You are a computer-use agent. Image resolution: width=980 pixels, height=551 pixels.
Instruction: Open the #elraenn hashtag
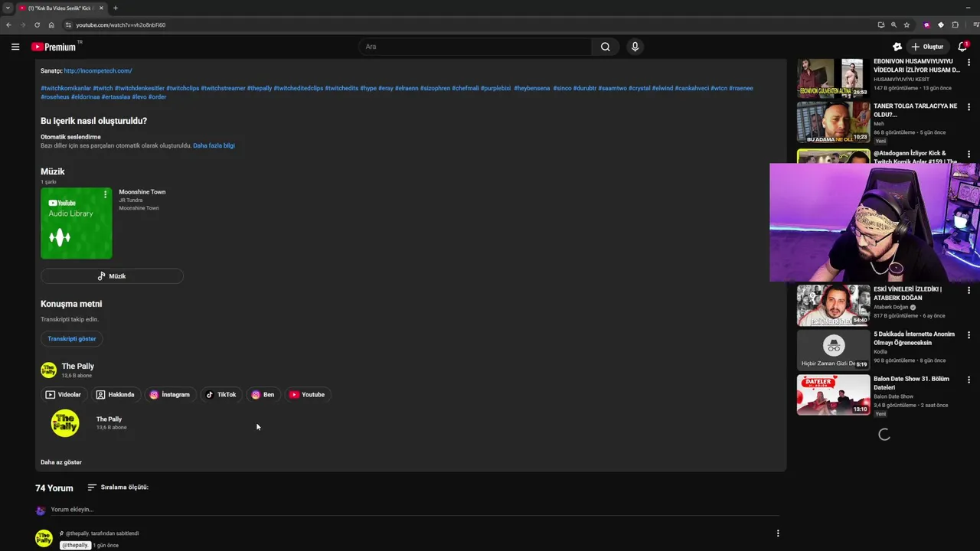pos(407,88)
